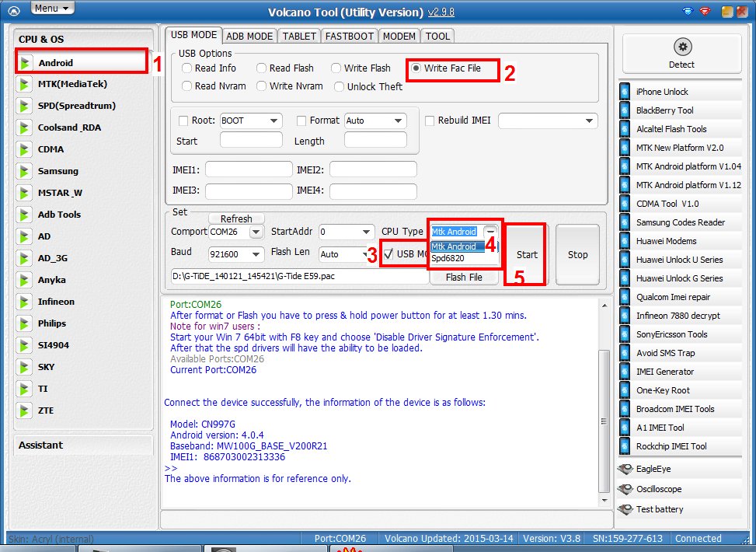
Task: Switch to the MODEM tab
Action: click(x=399, y=37)
